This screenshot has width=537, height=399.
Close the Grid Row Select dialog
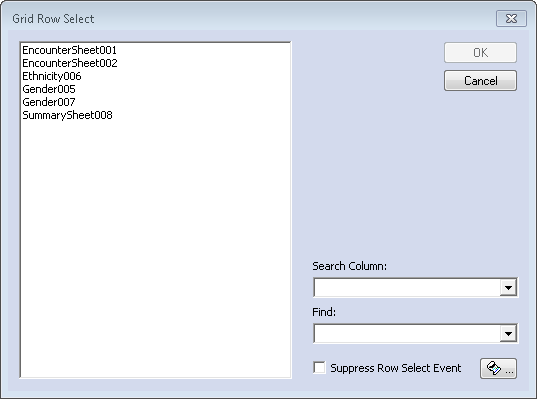[x=511, y=18]
